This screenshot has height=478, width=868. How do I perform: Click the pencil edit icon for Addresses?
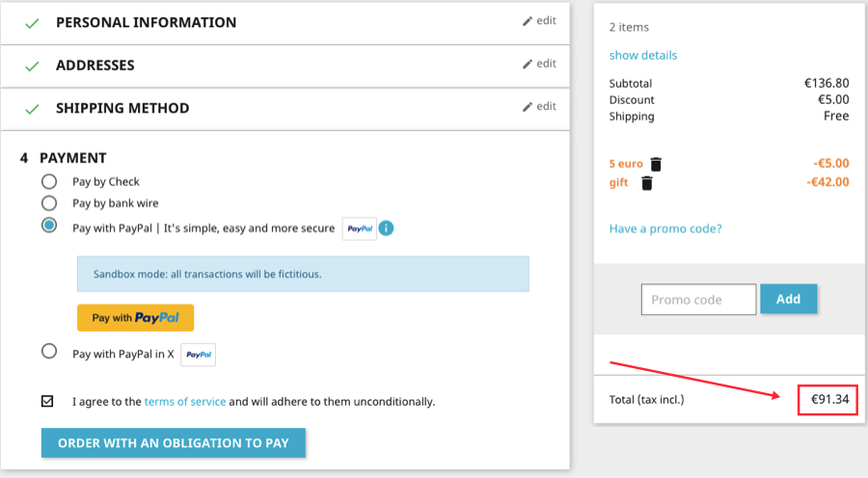click(528, 65)
